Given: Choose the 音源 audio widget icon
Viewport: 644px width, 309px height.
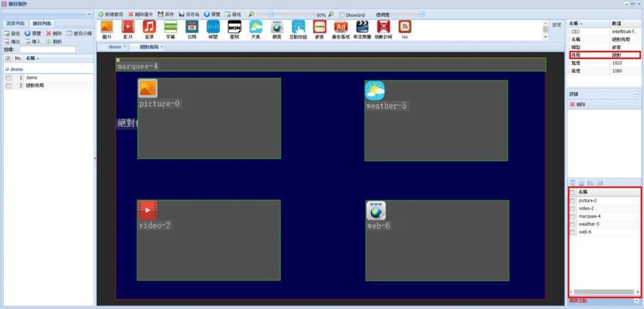Looking at the screenshot, I should [149, 27].
